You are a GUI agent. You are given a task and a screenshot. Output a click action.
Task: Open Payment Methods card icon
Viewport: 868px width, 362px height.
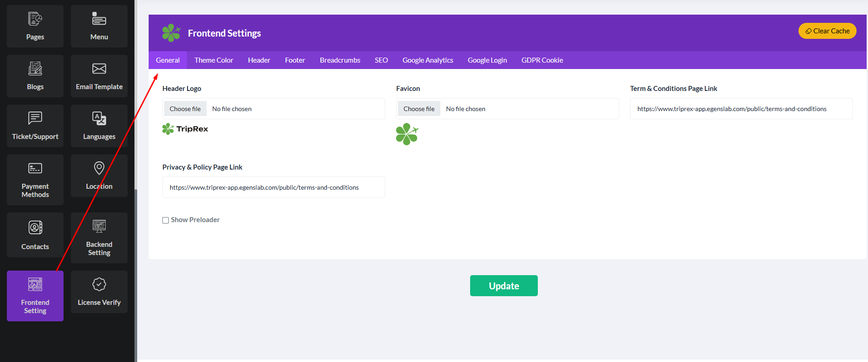click(x=35, y=169)
